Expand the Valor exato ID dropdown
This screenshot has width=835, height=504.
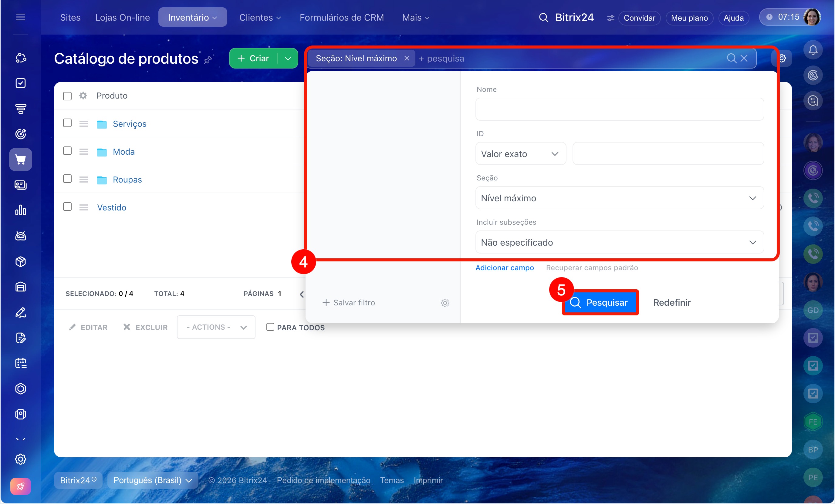521,154
